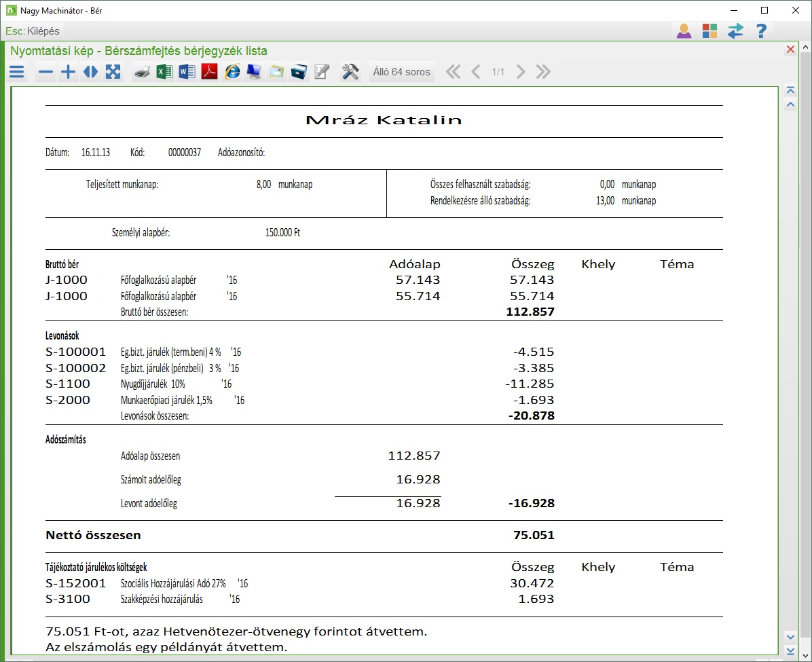Open the user profile icon
Viewport: 812px width, 662px height.
pos(684,31)
